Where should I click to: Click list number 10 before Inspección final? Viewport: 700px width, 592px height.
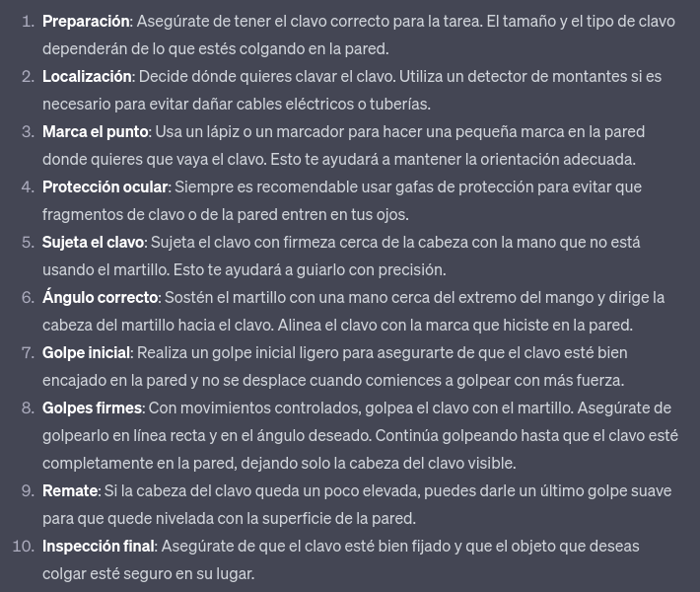(23, 546)
